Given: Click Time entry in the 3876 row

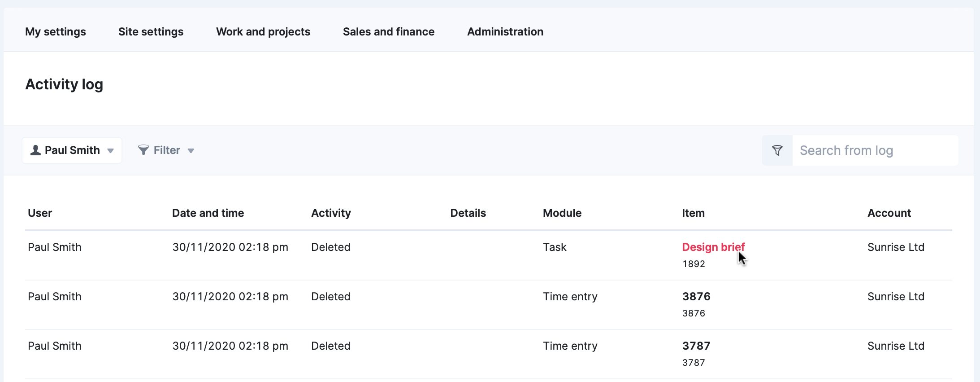Looking at the screenshot, I should pyautogui.click(x=570, y=296).
